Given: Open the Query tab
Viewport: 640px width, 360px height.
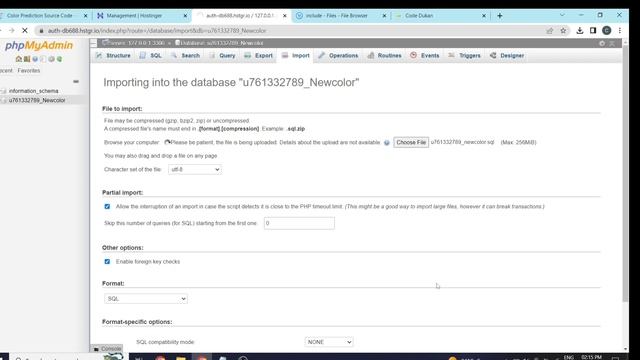Looking at the screenshot, I should [x=222, y=56].
